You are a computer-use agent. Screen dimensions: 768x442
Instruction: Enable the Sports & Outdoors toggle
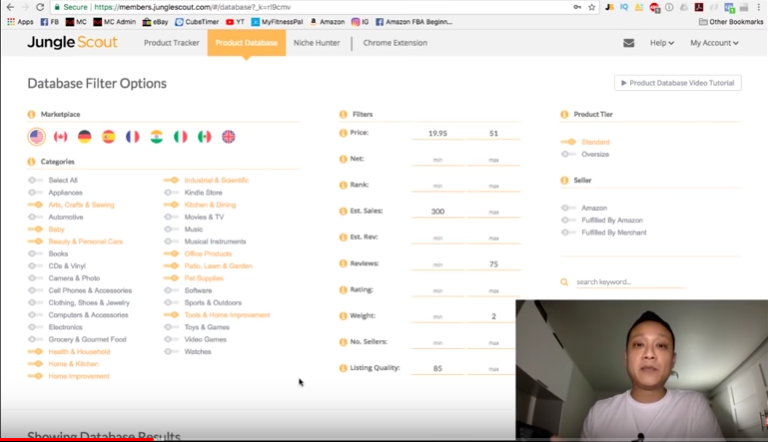point(171,303)
